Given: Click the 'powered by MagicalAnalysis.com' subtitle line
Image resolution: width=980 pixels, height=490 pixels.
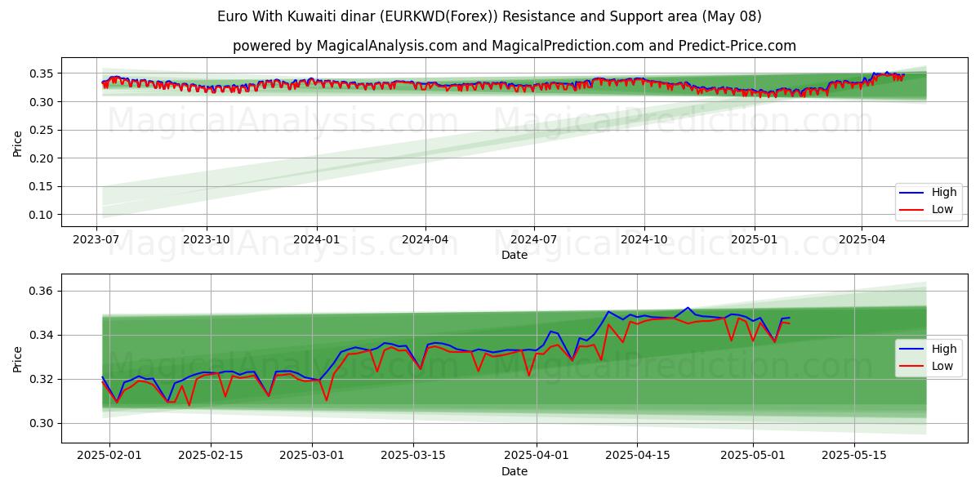Looking at the screenshot, I should pyautogui.click(x=514, y=46).
